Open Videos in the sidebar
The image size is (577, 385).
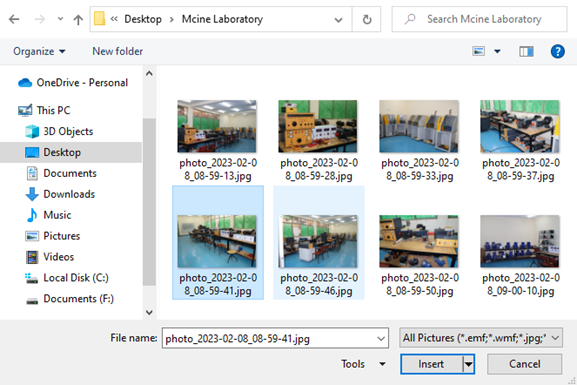(49, 257)
